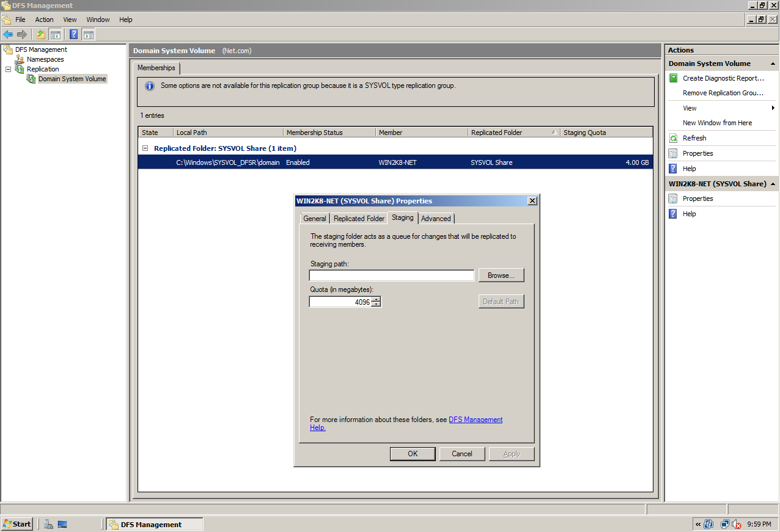Browse for a staging path
Image resolution: width=780 pixels, height=532 pixels.
coord(501,275)
